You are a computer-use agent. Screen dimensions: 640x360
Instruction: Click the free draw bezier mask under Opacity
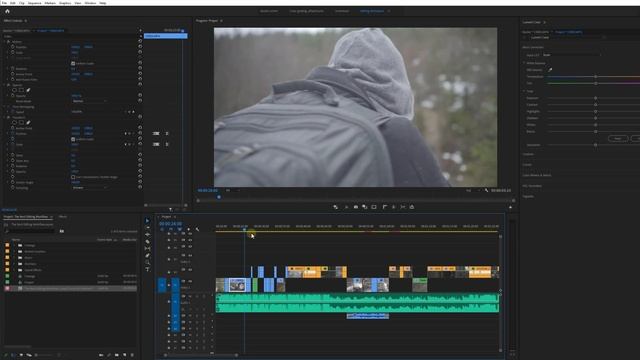coord(28,90)
